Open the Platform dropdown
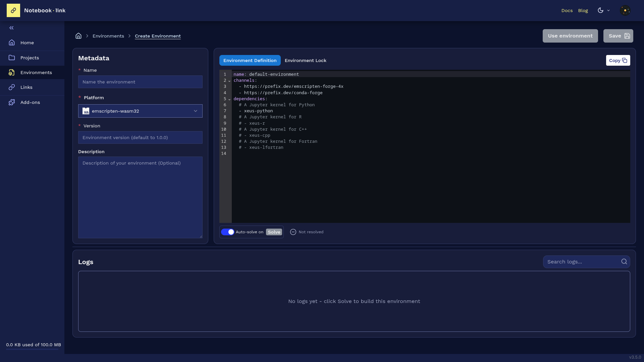 (140, 111)
